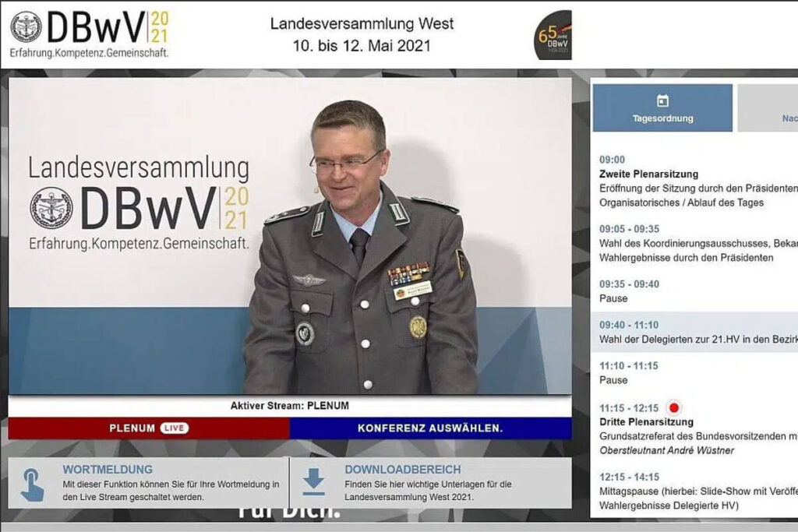Click Grundsatzreferat des Bundesvorsitzenden text
This screenshot has width=798, height=532.
698,436
